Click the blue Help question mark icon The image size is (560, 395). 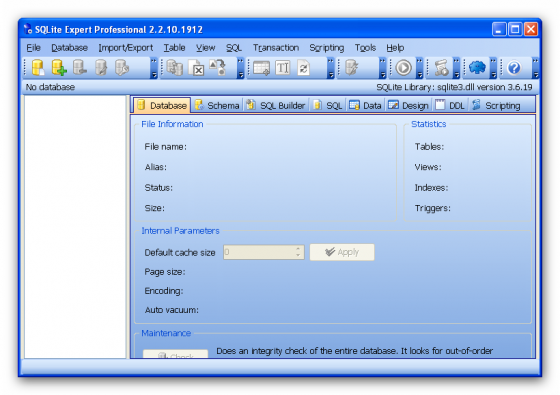click(514, 68)
